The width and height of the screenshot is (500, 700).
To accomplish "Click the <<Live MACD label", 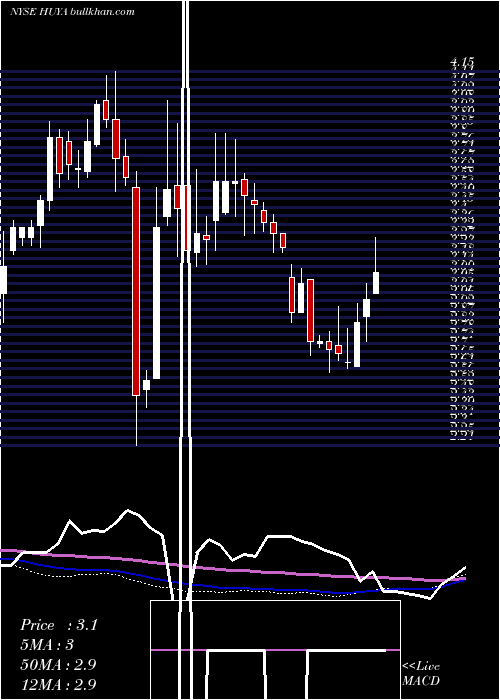I will pyautogui.click(x=421, y=674).
